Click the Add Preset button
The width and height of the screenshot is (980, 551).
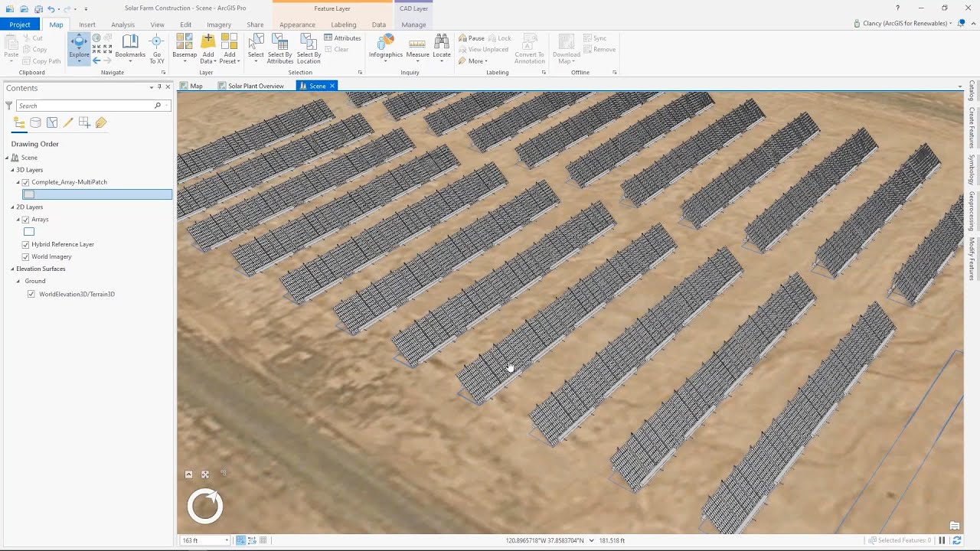[x=229, y=49]
